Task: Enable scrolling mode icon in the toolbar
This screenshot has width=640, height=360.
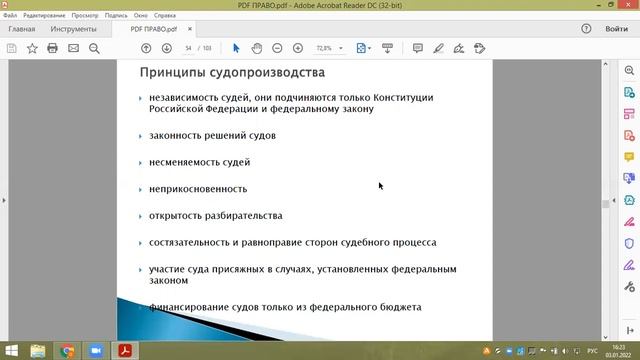Action: click(x=387, y=48)
